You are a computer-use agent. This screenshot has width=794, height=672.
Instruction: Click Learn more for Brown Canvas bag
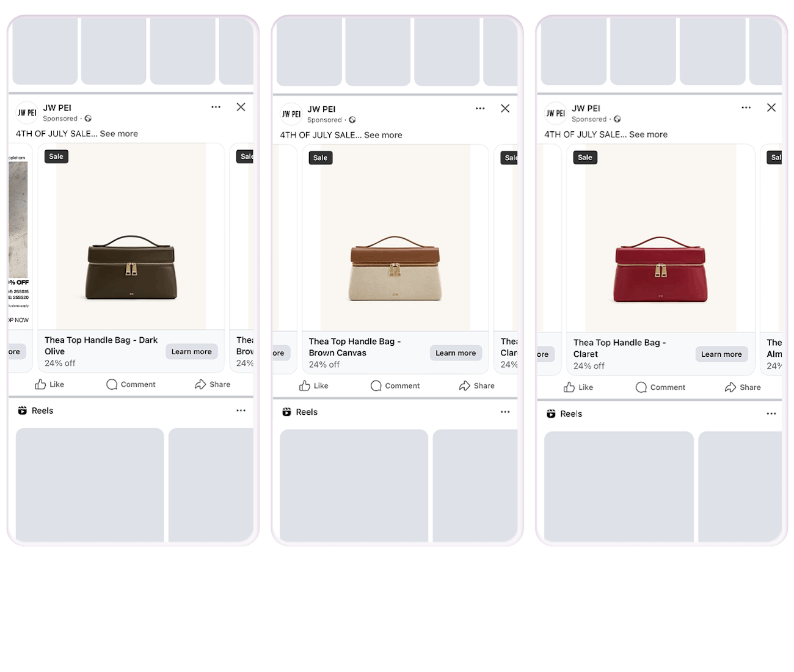click(x=456, y=353)
